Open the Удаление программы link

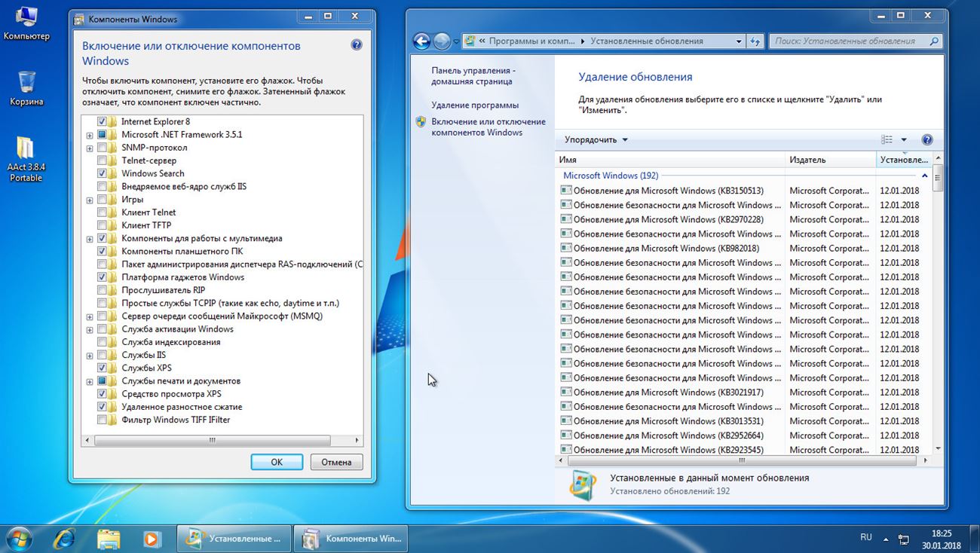(x=475, y=105)
